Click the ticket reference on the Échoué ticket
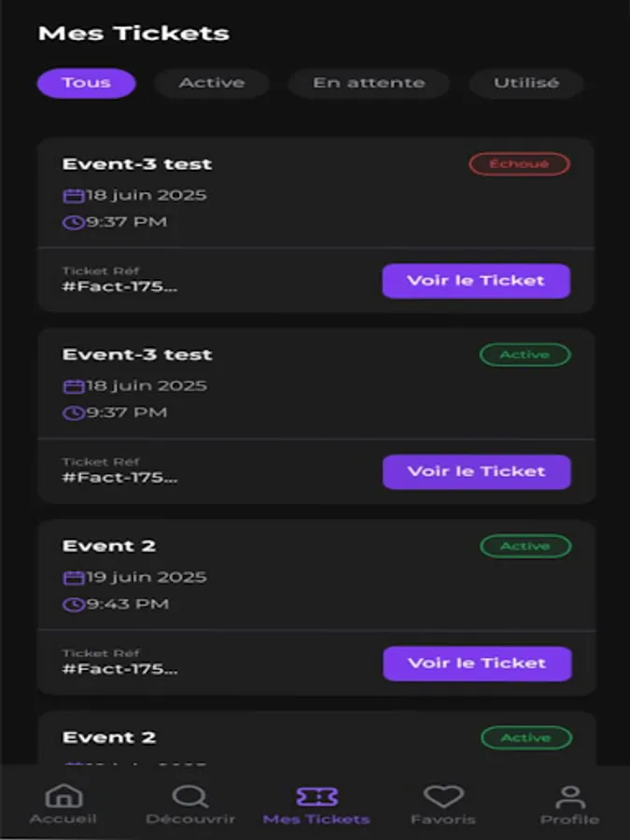The height and width of the screenshot is (840, 630). pyautogui.click(x=119, y=286)
